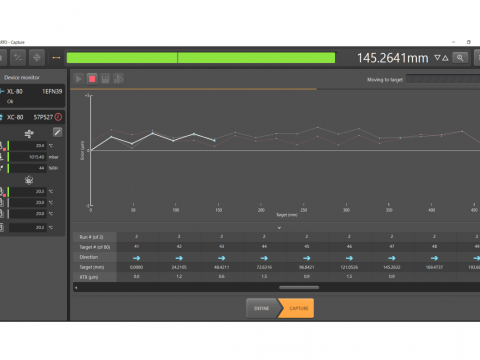
Task: Switch to the DEFINE step
Action: tap(262, 308)
